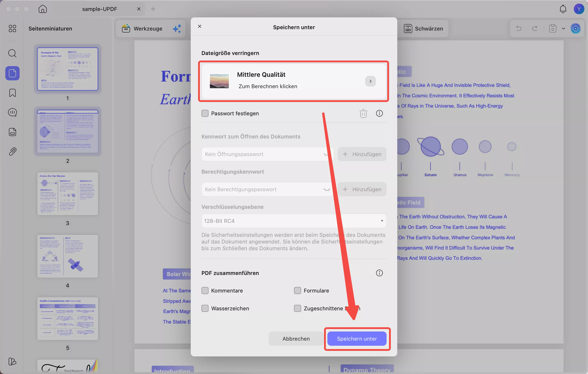The image size is (588, 374).
Task: Click the Speichern unter button
Action: 357,339
